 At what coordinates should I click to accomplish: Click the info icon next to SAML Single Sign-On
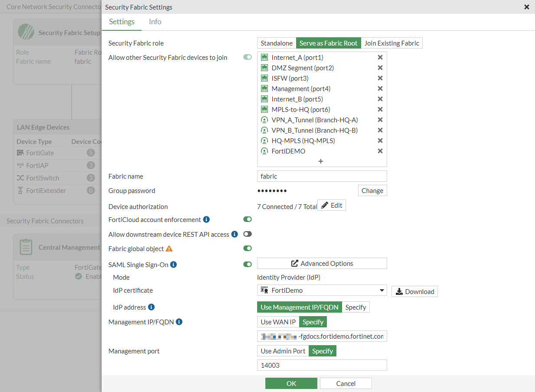coord(174,265)
